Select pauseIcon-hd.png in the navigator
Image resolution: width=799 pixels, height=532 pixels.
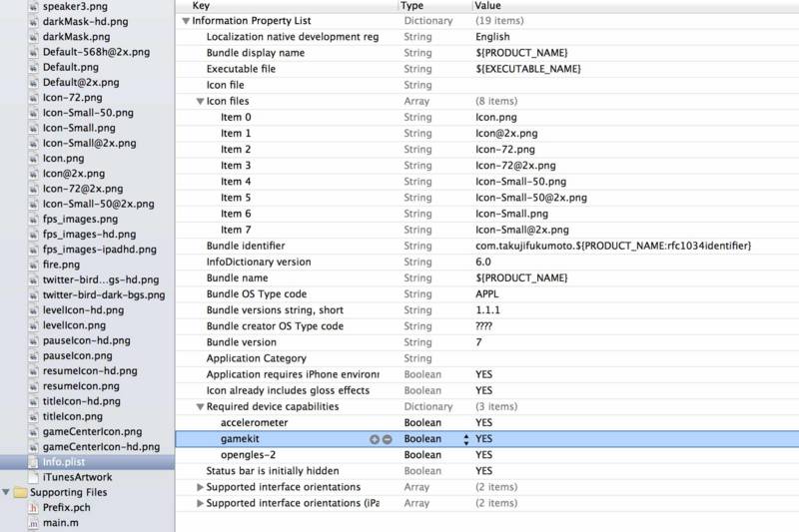(87, 340)
